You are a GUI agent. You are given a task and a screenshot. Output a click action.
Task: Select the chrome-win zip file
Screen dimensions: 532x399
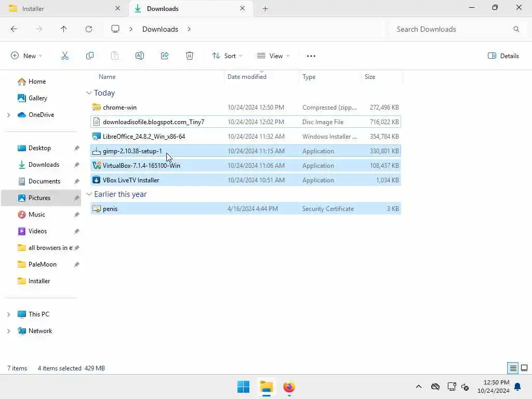point(246,108)
